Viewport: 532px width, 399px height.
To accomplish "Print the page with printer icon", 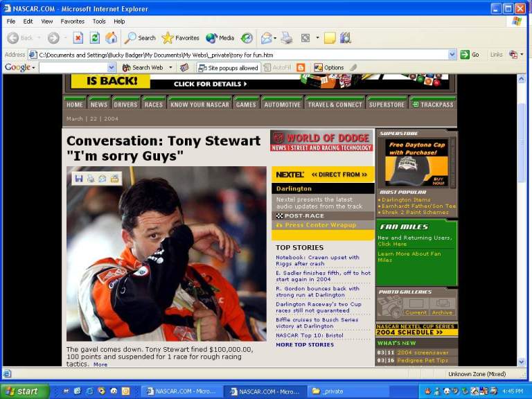I will 287,38.
